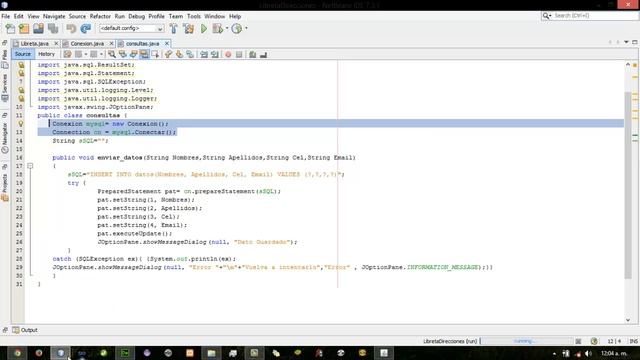Click the Previous Bookmark icon
Screen dimensions: 640x360
point(168,54)
